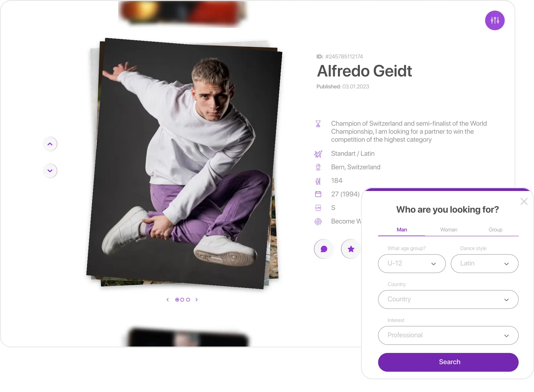This screenshot has height=392, width=534.
Task: Select the second photo pagination dot
Action: pyautogui.click(x=182, y=300)
